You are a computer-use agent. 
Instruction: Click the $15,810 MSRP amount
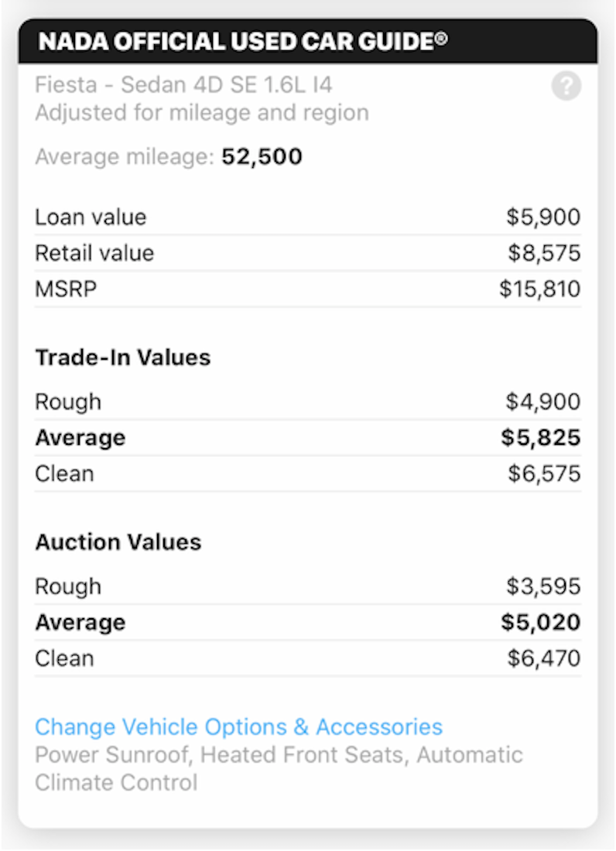(539, 289)
